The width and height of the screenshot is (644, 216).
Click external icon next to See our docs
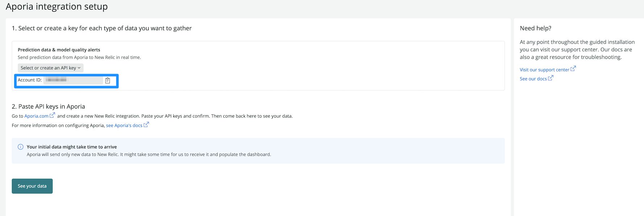coord(550,78)
